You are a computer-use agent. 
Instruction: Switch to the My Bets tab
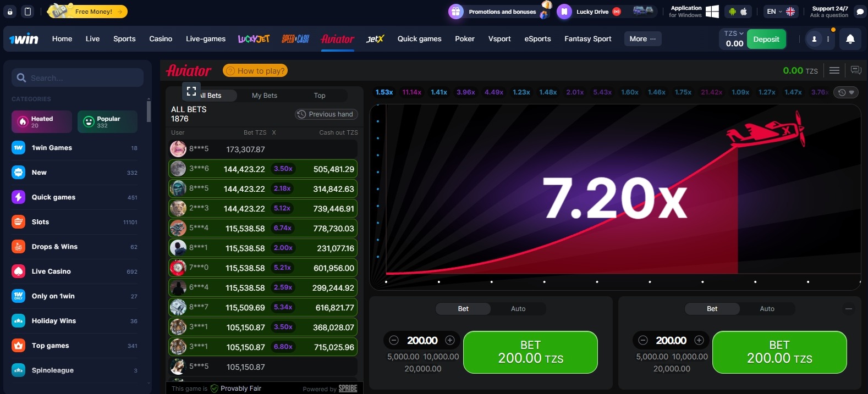(265, 96)
